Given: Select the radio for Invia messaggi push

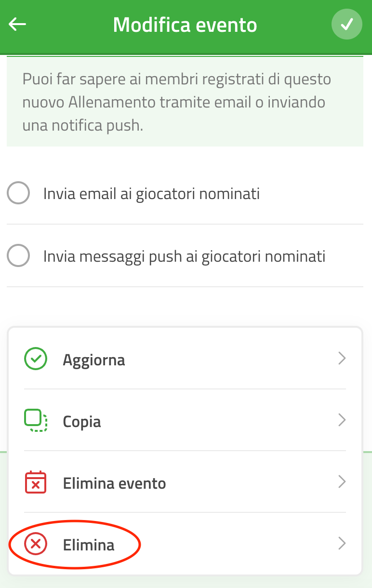Looking at the screenshot, I should (18, 255).
